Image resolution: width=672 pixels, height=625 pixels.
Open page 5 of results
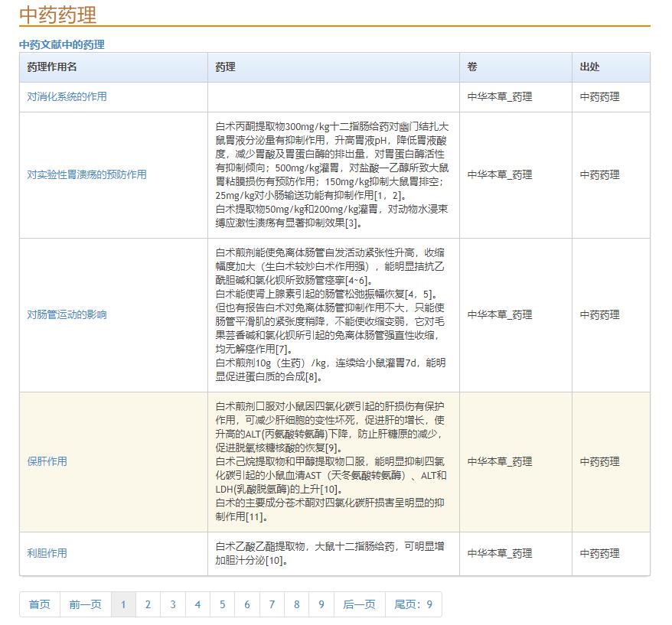222,604
